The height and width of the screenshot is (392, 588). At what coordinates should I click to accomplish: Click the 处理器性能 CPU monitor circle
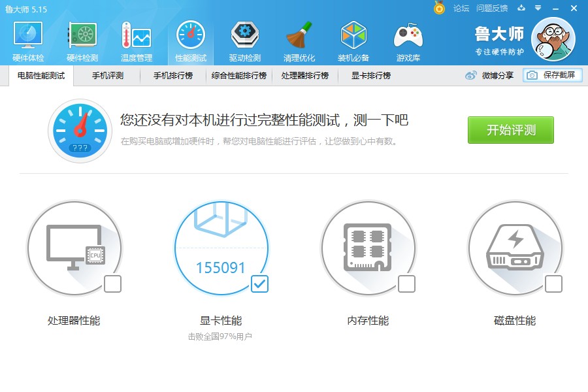[74, 248]
